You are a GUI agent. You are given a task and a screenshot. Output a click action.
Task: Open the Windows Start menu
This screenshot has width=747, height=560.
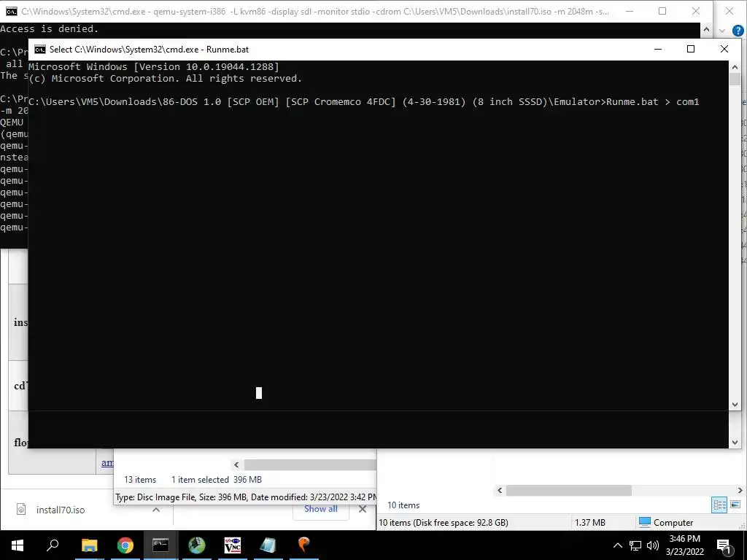[18, 545]
